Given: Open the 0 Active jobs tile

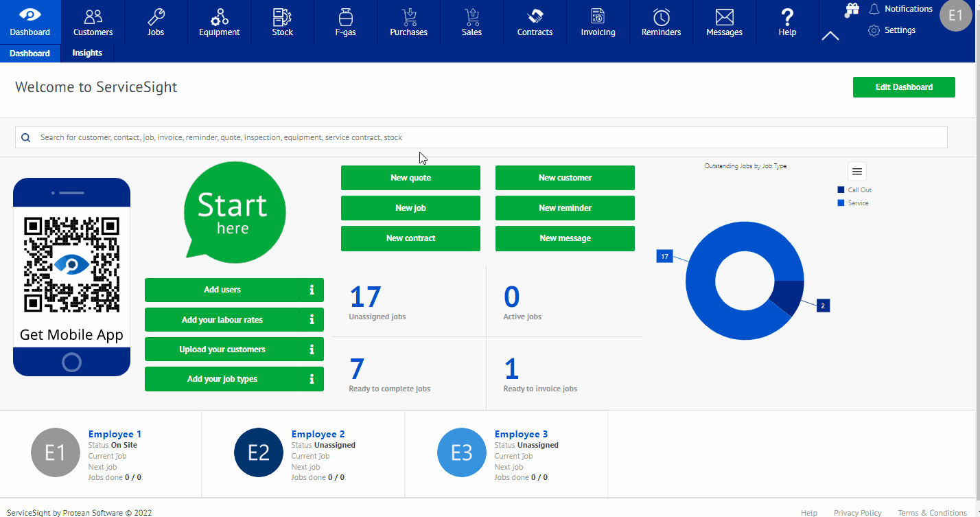Looking at the screenshot, I should pos(564,301).
